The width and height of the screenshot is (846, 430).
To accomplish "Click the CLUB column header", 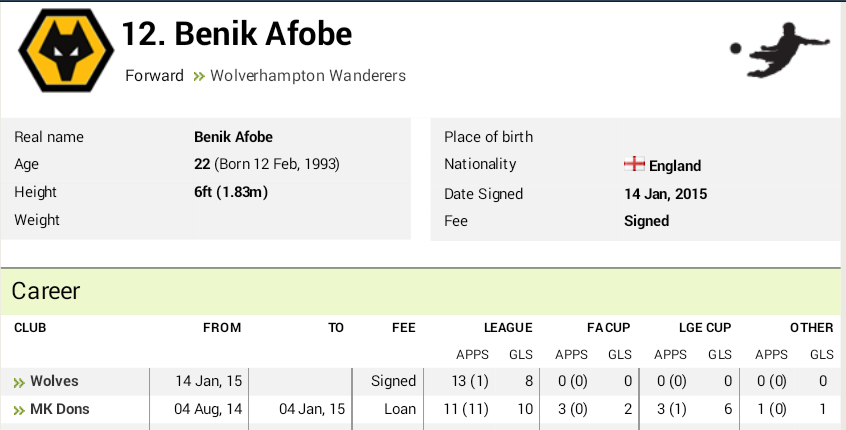I will [30, 328].
